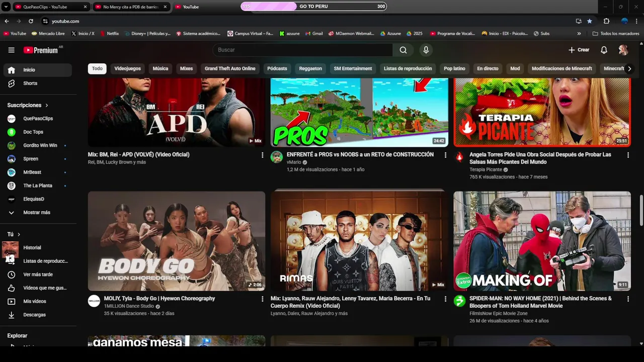Open Terapia Picante channel name link
This screenshot has height=362, width=644.
tap(486, 169)
